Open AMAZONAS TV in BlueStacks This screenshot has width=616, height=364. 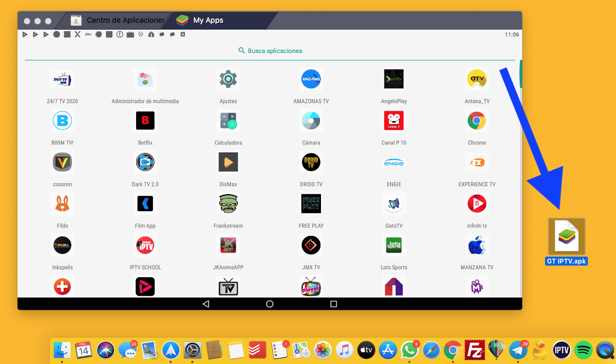pos(311,79)
